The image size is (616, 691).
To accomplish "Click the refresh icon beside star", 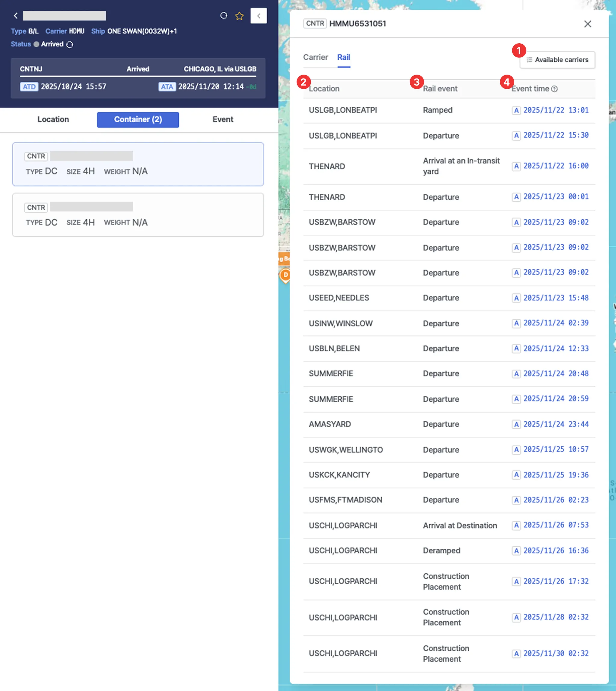I will 223,16.
